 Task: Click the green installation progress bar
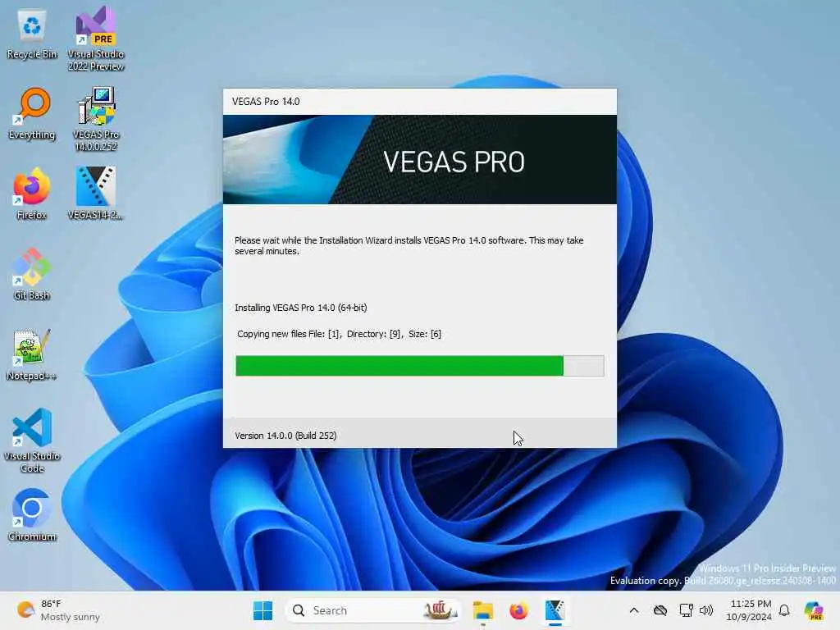tap(419, 366)
